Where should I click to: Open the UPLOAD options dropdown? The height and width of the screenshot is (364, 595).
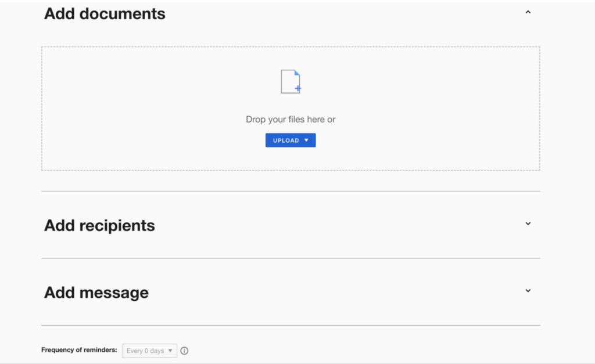(x=291, y=140)
